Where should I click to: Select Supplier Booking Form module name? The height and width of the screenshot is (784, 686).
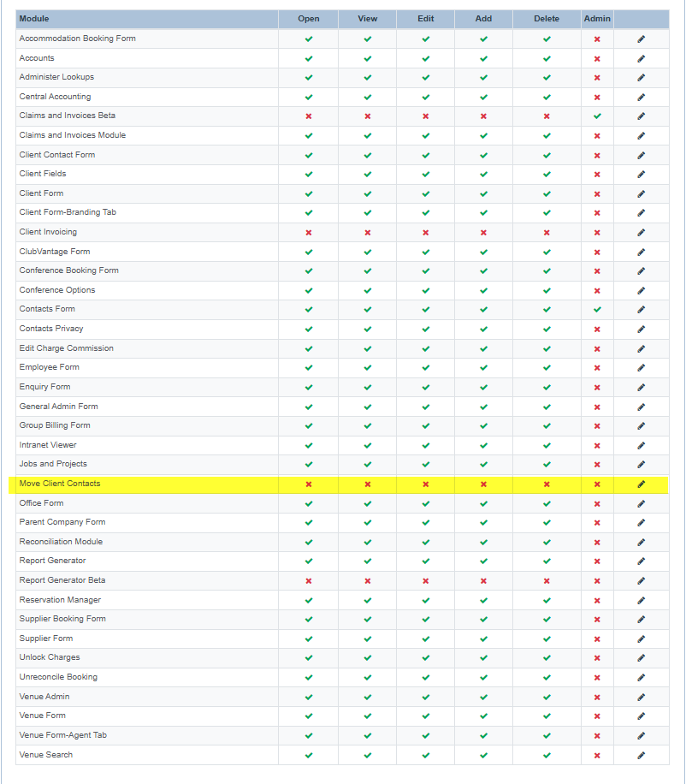point(62,619)
